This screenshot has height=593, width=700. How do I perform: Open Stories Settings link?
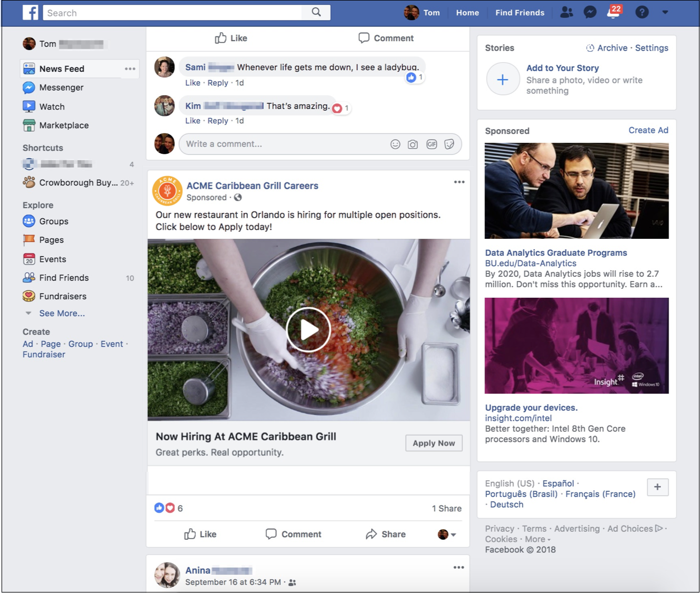pyautogui.click(x=651, y=48)
